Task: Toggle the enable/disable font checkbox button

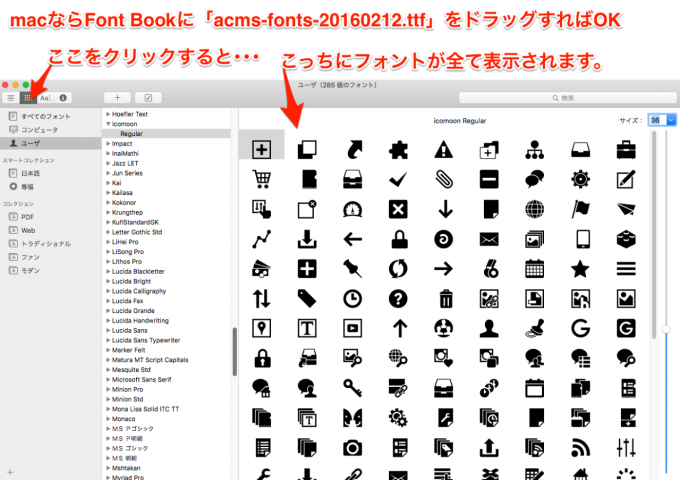Action: [148, 98]
